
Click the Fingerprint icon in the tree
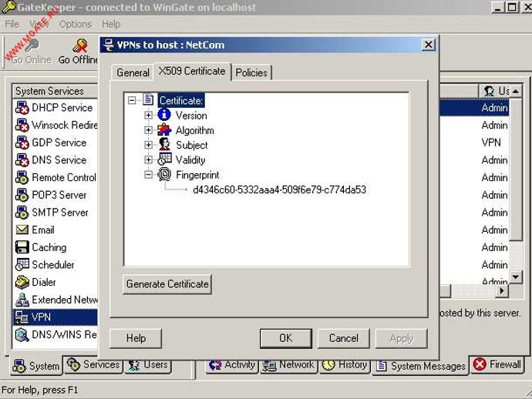coord(164,174)
